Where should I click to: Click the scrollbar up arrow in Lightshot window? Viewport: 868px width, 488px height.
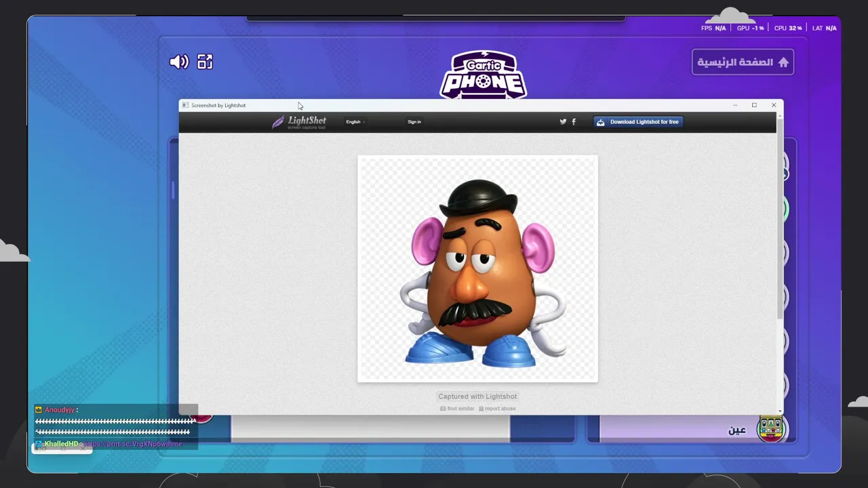point(780,115)
